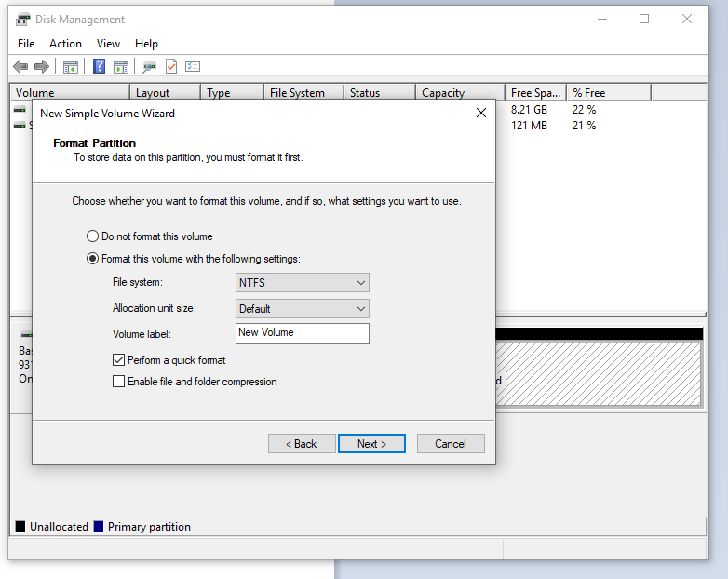The height and width of the screenshot is (579, 728).
Task: Click the Volume label text field
Action: (x=303, y=334)
